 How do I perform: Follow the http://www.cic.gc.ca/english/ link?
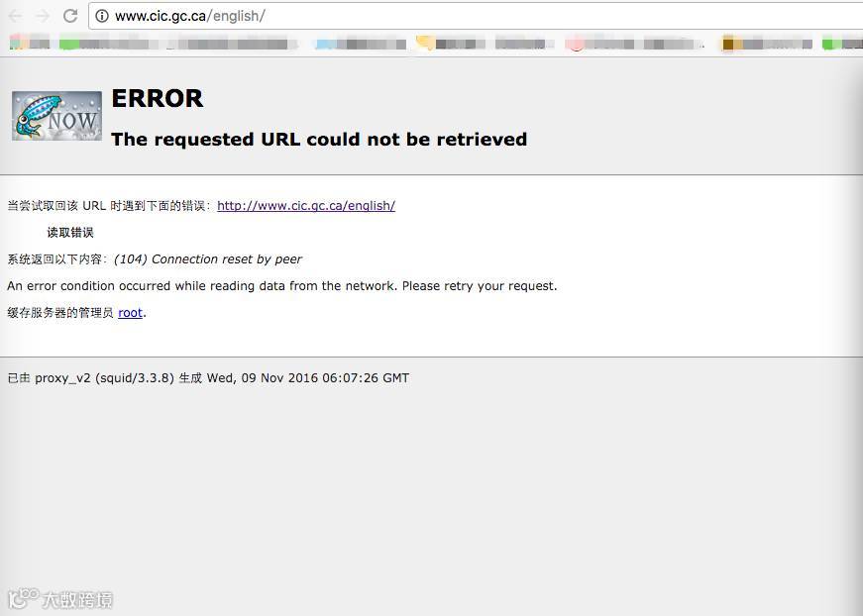click(306, 206)
